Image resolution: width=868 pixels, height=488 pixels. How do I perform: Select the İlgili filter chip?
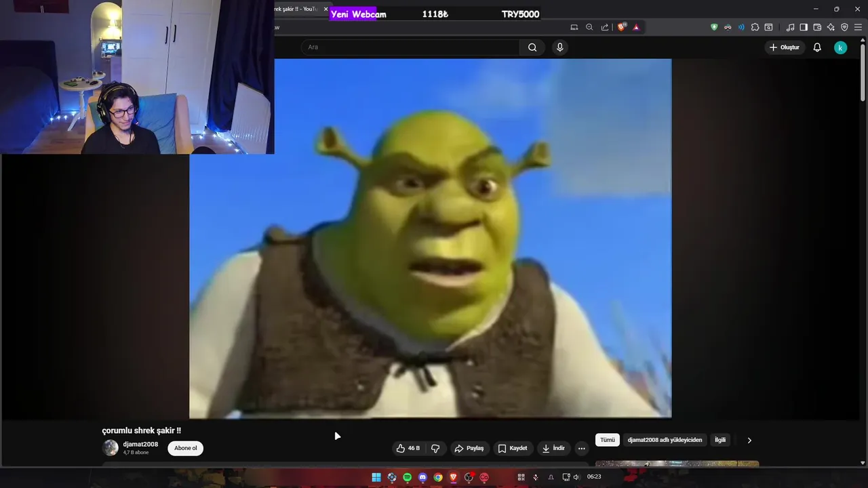720,440
